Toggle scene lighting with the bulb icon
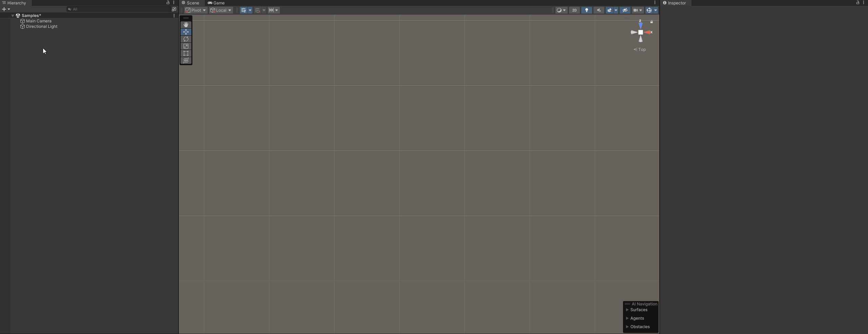 click(x=586, y=10)
